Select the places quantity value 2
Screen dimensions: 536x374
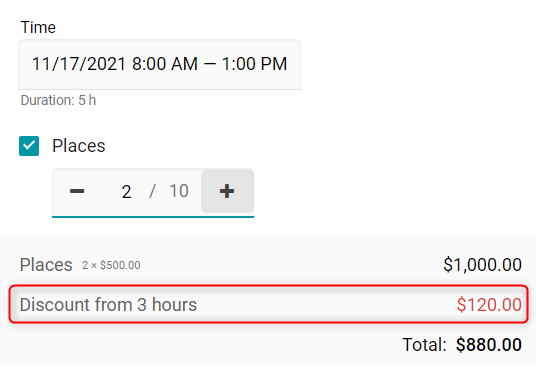126,191
